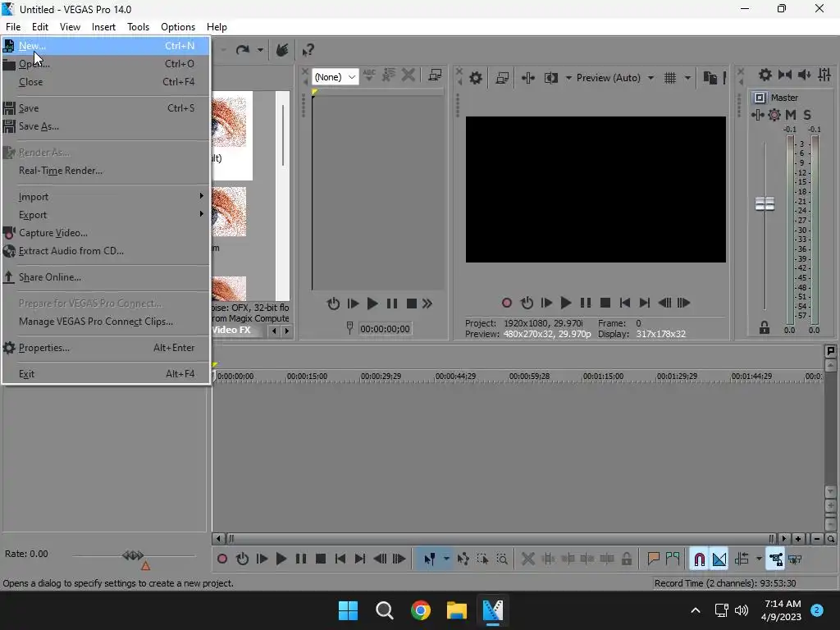The height and width of the screenshot is (630, 840).
Task: Expand the Import submenu
Action: 106,197
